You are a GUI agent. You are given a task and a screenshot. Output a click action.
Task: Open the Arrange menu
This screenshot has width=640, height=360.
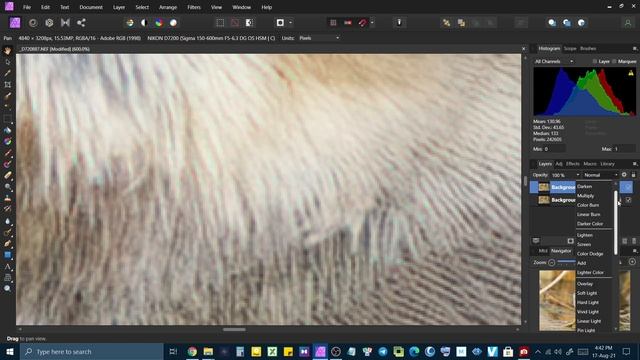click(168, 7)
